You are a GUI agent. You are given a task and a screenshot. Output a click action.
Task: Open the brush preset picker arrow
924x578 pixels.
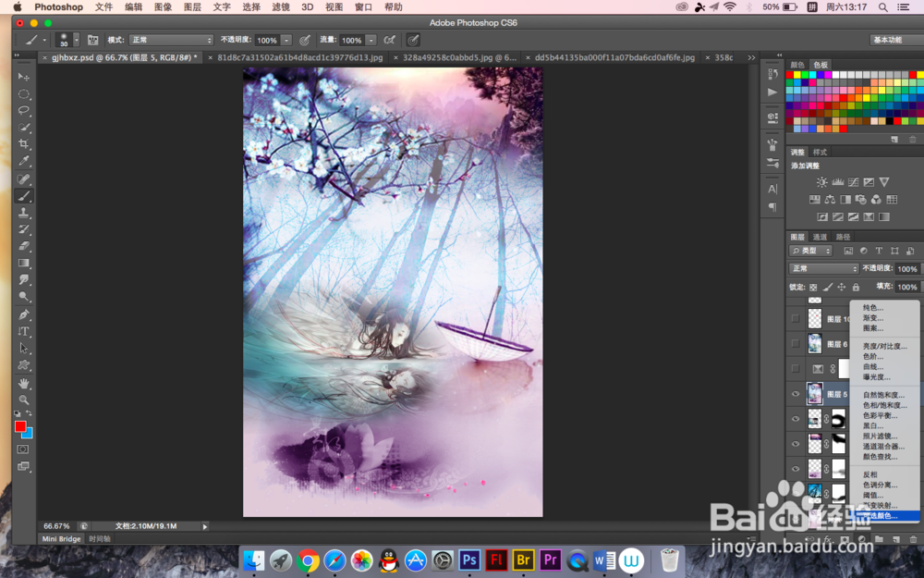[76, 40]
